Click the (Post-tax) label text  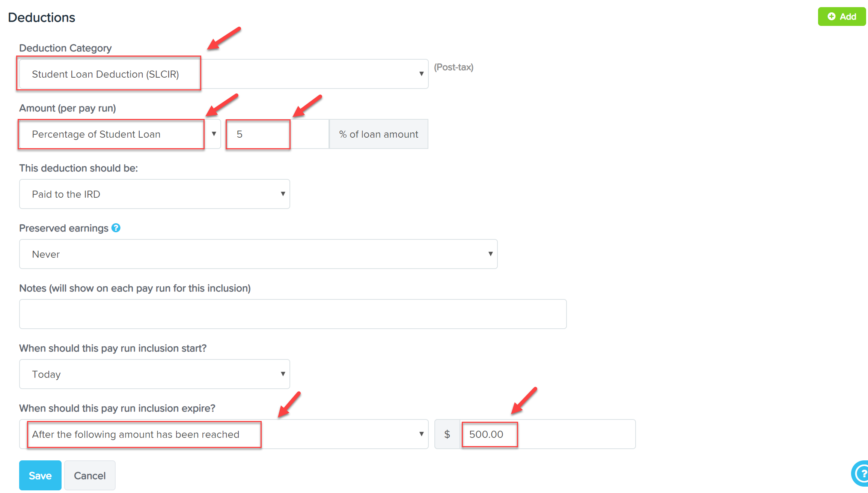click(x=454, y=67)
